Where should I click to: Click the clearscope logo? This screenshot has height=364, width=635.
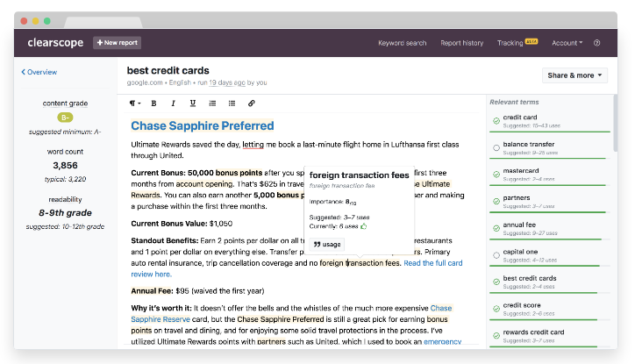pyautogui.click(x=55, y=42)
